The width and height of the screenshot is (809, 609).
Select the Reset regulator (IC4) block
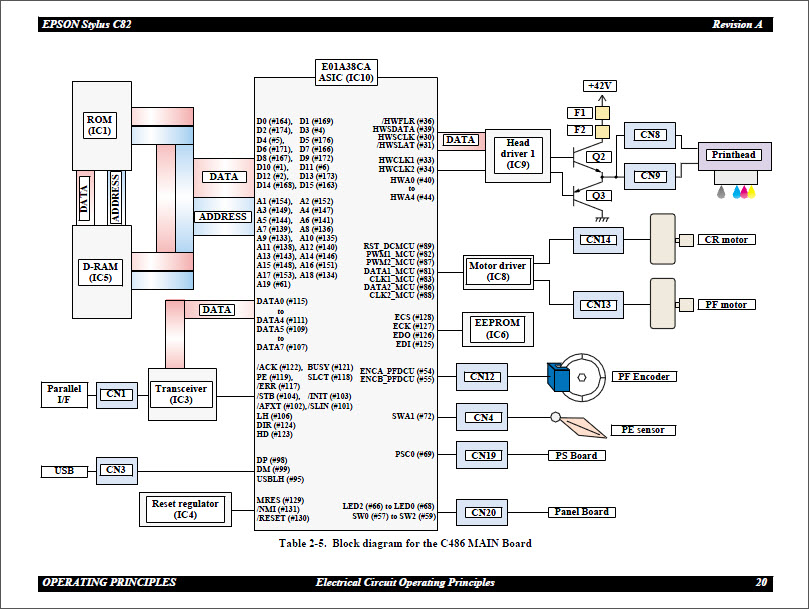pyautogui.click(x=185, y=508)
